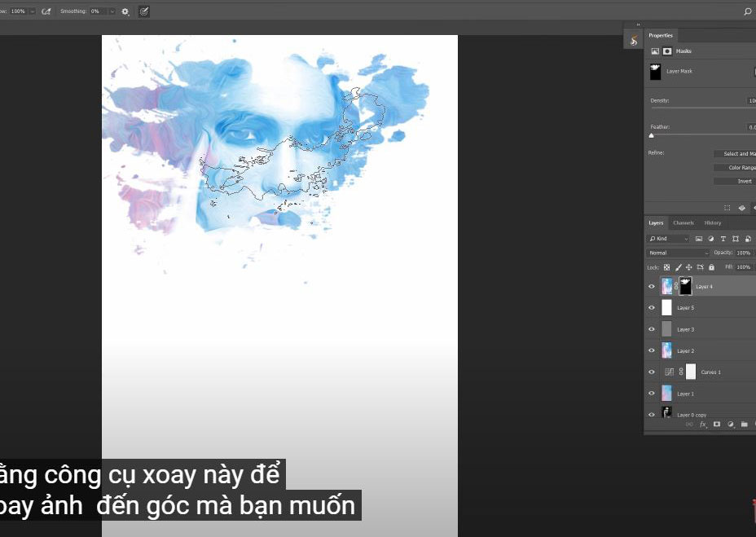Switch to Layers tab
Image resolution: width=756 pixels, height=537 pixels.
pos(656,223)
